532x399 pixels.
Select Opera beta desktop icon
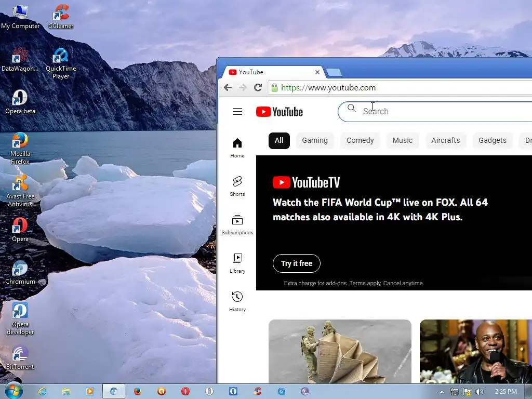point(20,102)
